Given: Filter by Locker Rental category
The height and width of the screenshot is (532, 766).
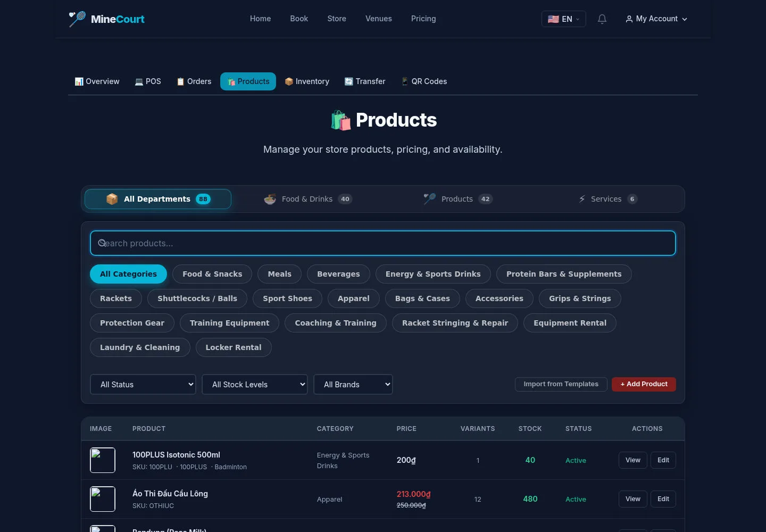Looking at the screenshot, I should click(x=234, y=347).
